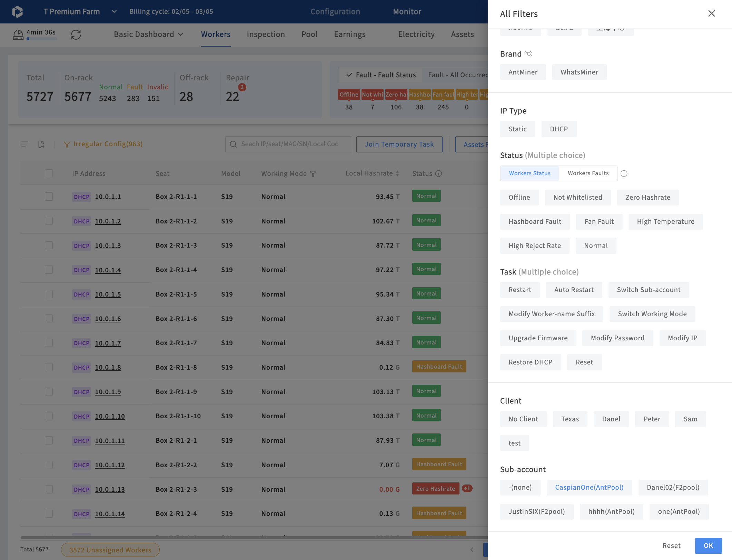Click the table horizontal scrollbar

click(x=254, y=538)
